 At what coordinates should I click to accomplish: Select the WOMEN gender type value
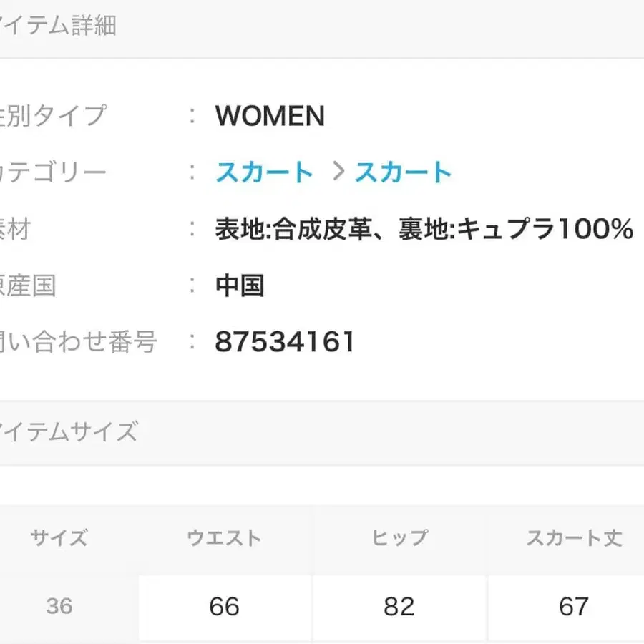pos(270,116)
